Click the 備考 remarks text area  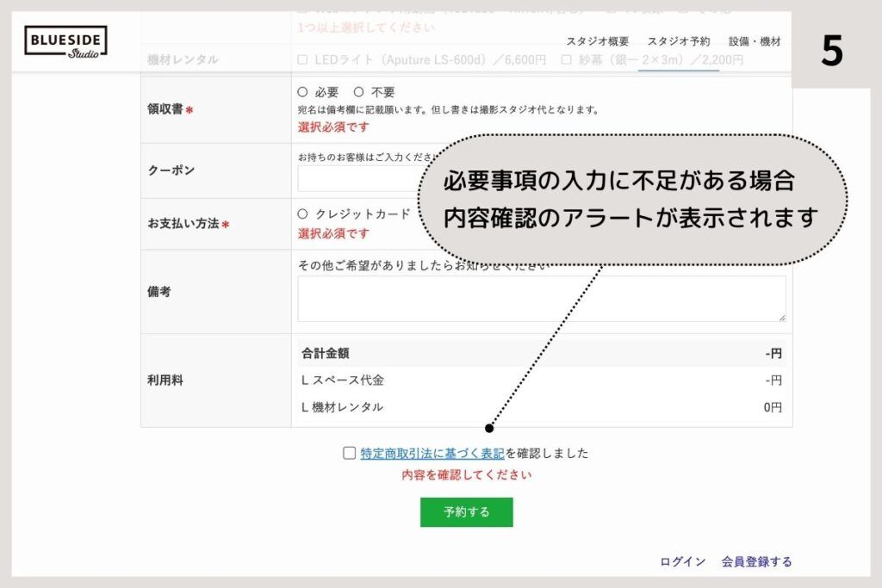click(542, 299)
